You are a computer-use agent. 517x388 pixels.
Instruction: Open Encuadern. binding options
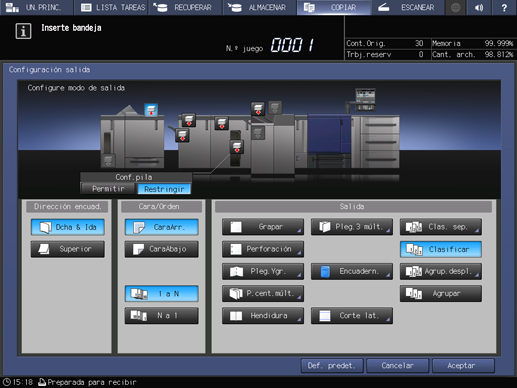coord(352,271)
